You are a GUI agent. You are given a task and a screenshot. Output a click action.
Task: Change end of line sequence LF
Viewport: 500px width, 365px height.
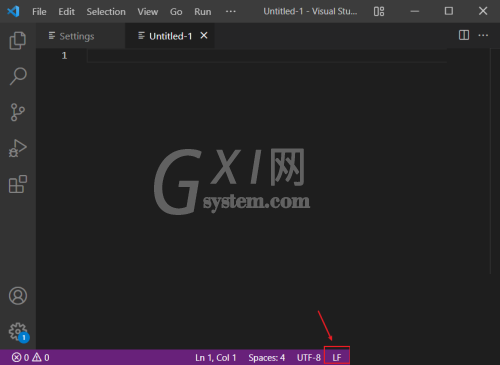(337, 358)
